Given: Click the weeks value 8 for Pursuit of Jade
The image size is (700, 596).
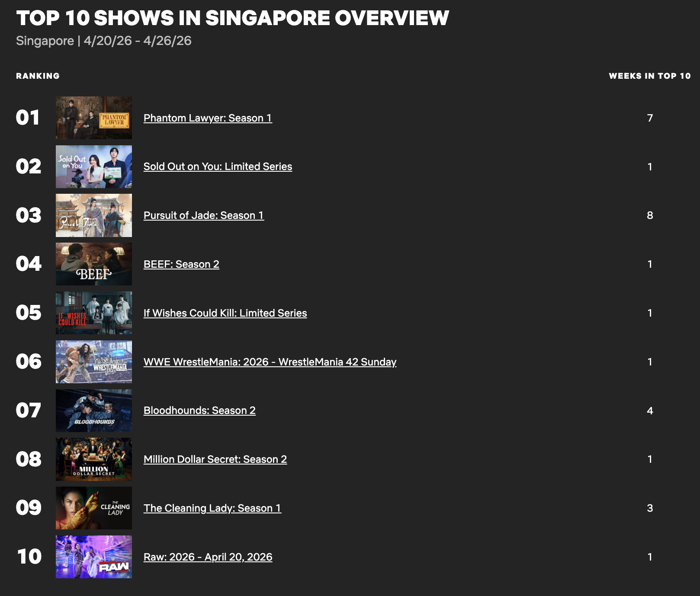Looking at the screenshot, I should (x=650, y=215).
